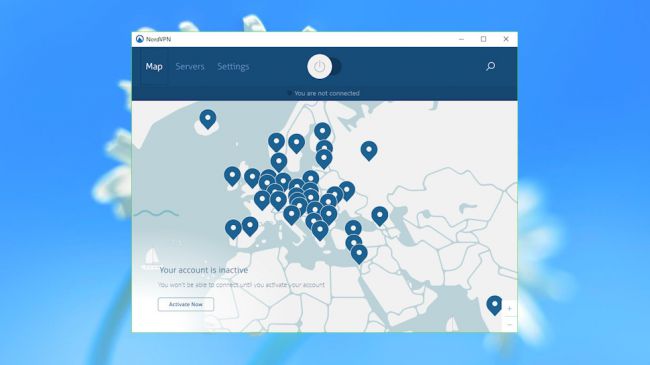Zoom out the map with minus button
Viewport: 650px width, 365px height.
point(509,324)
